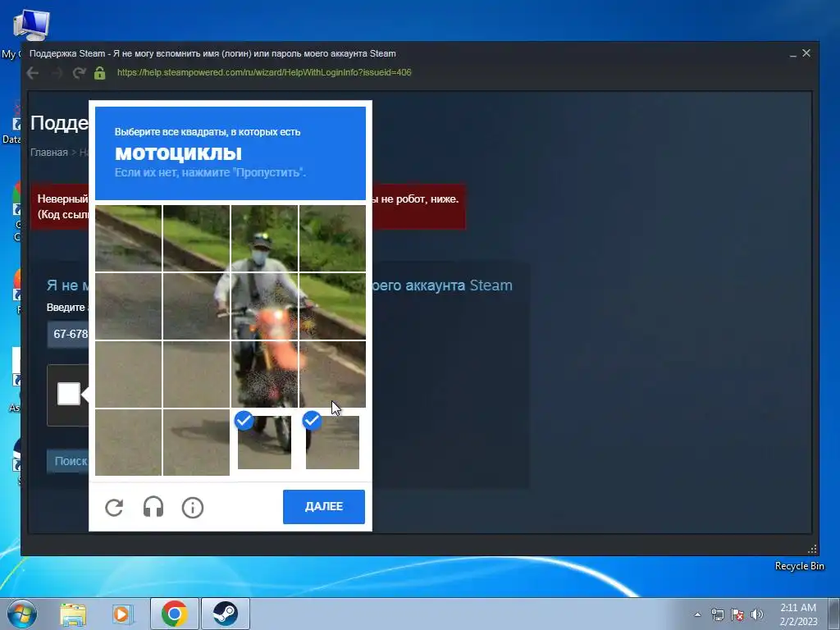Click the blue ДАЛЕЕ button
The image size is (840, 630).
(323, 507)
